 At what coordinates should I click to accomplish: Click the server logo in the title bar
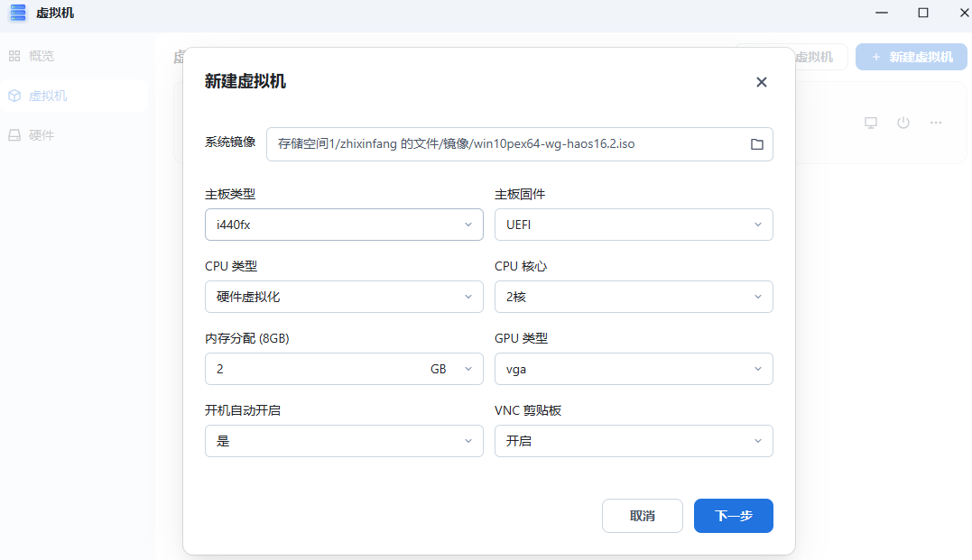point(16,13)
